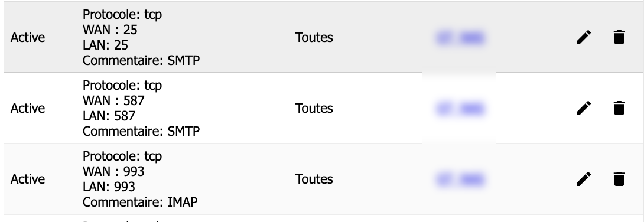This screenshot has height=222, width=644.
Task: Open blurred destination IP of port 587 rule
Action: [x=460, y=109]
